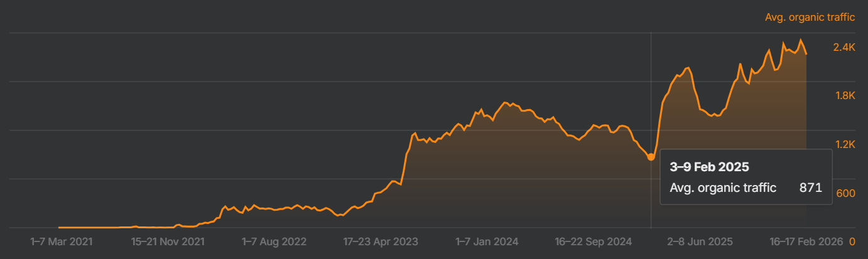This screenshot has height=259, width=868.
Task: Click the highlighted data point at 3–9 Feb 2025
Action: point(651,157)
